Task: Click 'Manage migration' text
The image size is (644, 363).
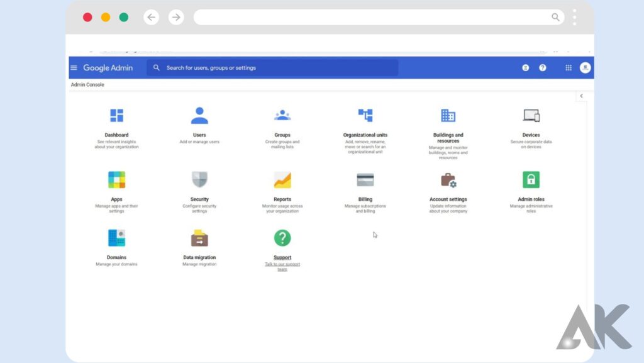Action: coord(199,264)
